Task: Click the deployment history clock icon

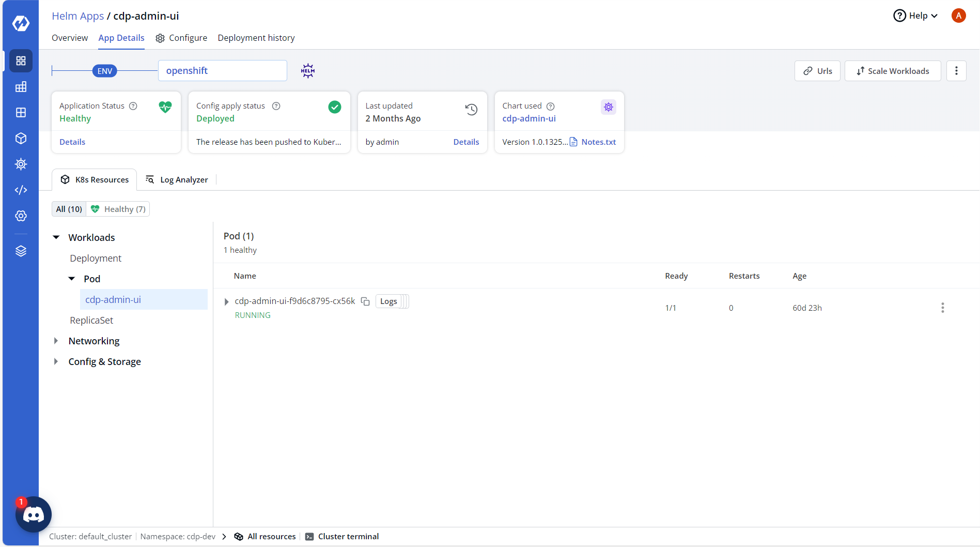Action: [x=471, y=110]
